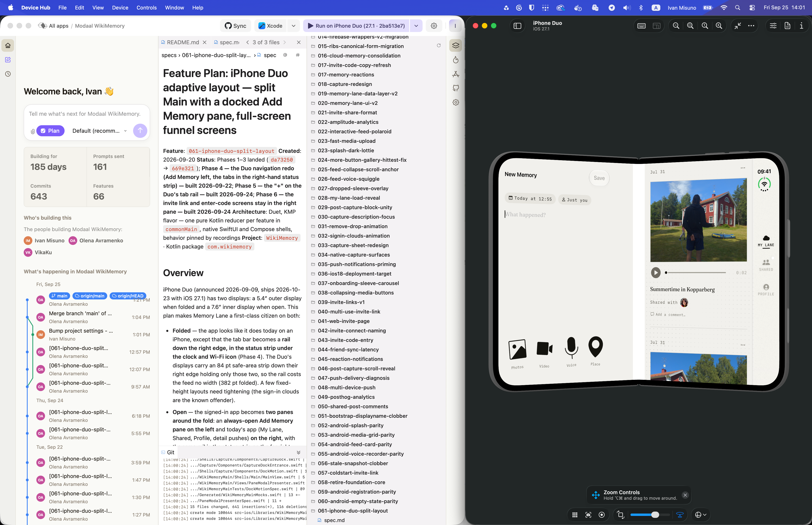Open "Merge branch 'main'" commit
This screenshot has height=525, width=812.
tap(80, 313)
